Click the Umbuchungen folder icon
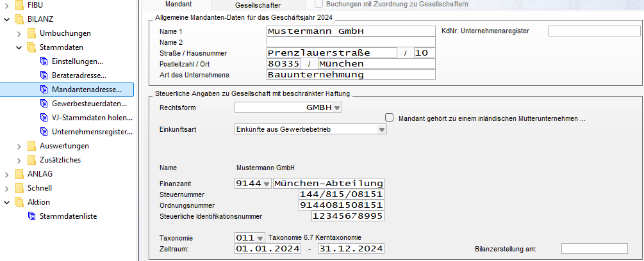 (31, 33)
